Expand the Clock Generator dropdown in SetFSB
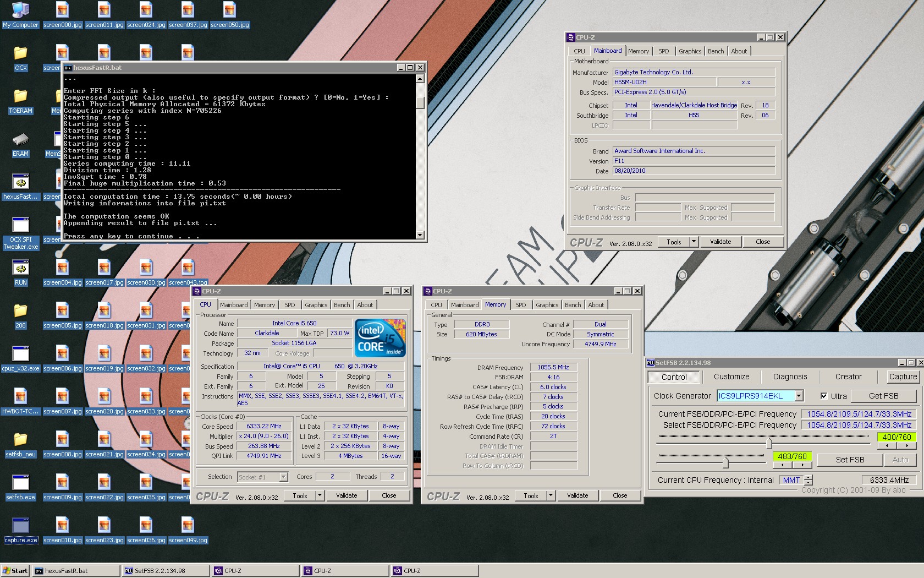 pyautogui.click(x=799, y=396)
